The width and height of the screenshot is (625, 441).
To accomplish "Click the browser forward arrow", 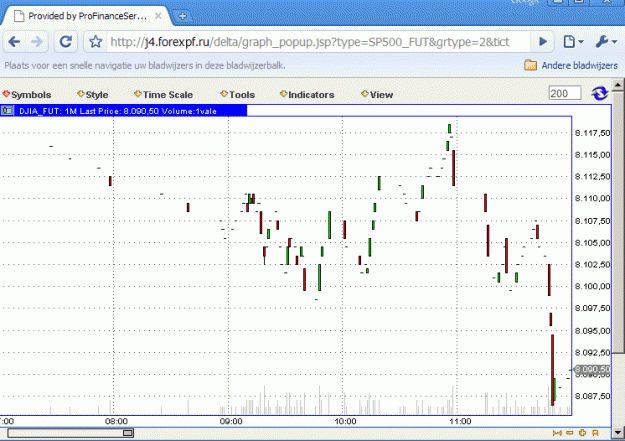I will click(x=37, y=41).
